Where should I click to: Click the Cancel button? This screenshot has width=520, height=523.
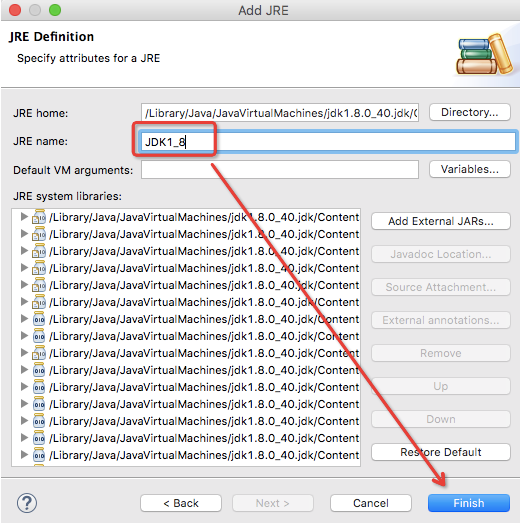click(371, 503)
